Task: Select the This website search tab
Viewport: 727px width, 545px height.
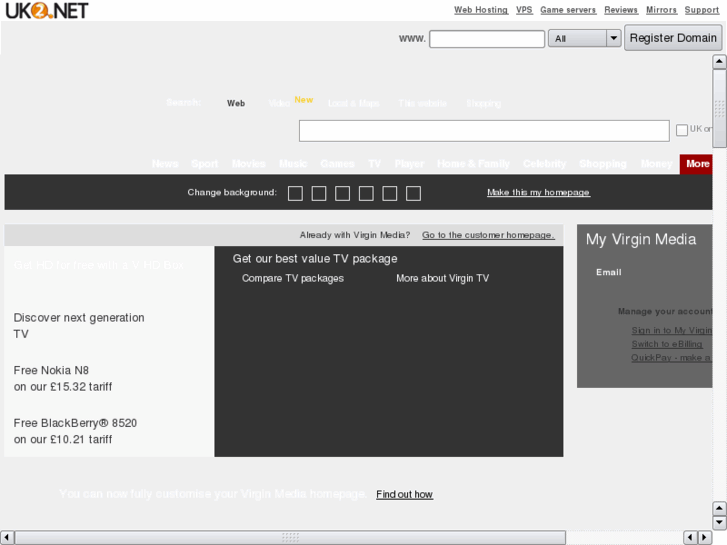Action: (422, 103)
